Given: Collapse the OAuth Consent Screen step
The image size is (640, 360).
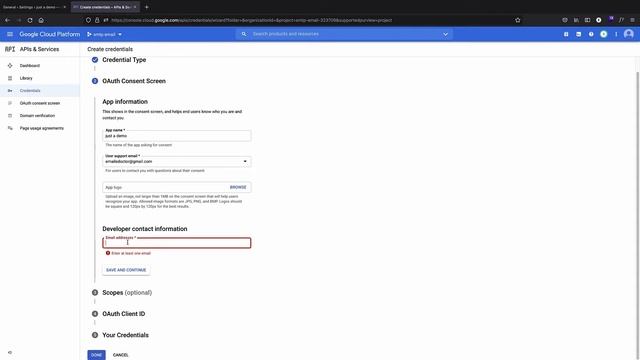Looking at the screenshot, I should [134, 81].
